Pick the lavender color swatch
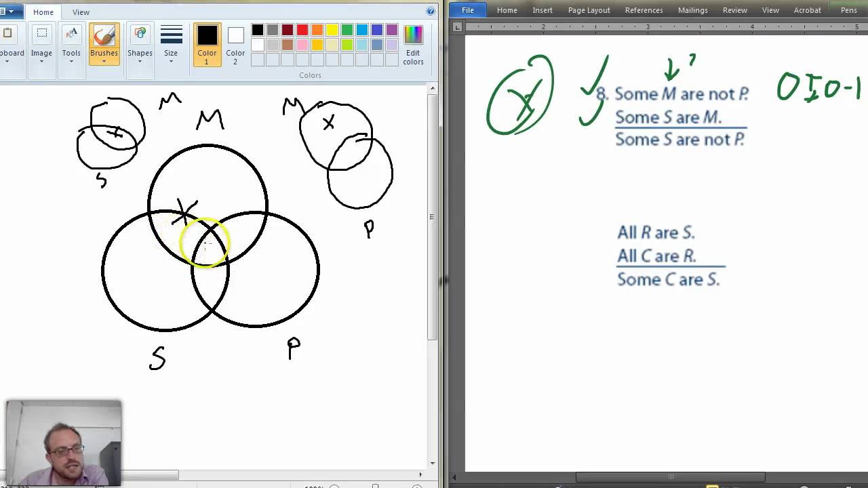868x488 pixels. pyautogui.click(x=392, y=45)
